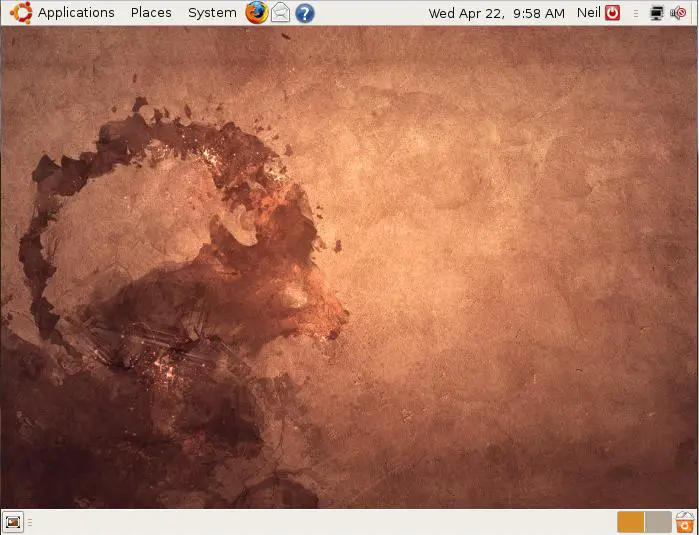
Task: Select the first orange workspace
Action: tap(630, 521)
